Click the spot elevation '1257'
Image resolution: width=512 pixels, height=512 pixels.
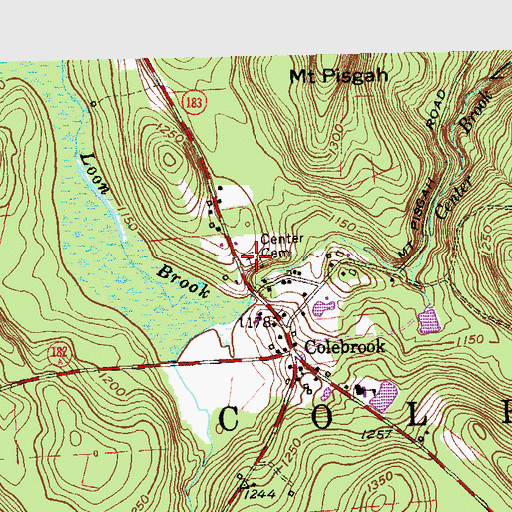(x=377, y=434)
